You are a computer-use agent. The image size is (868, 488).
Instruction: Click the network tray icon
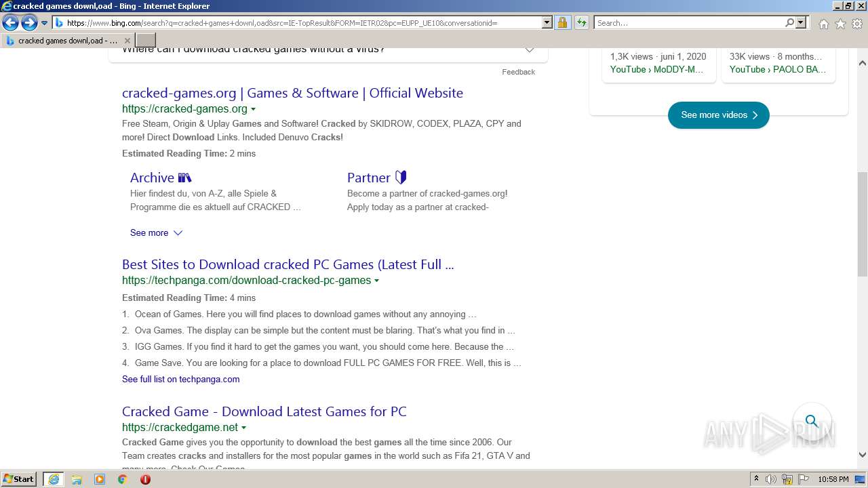(787, 479)
